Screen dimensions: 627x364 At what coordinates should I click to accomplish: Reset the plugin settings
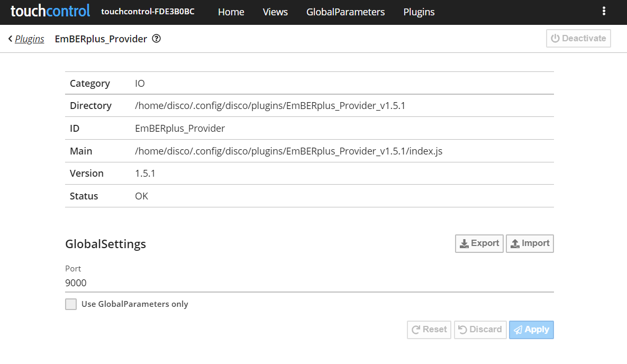[x=429, y=330]
